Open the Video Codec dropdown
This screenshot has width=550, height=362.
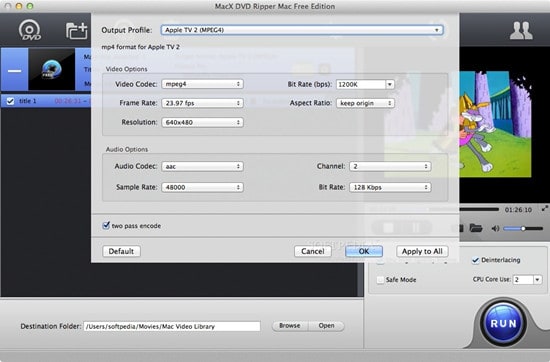click(202, 84)
